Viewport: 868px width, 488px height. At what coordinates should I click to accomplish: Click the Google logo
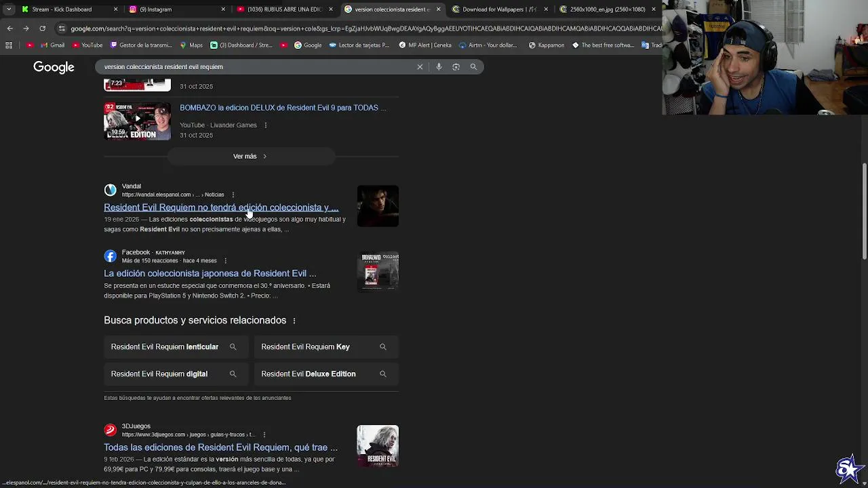pyautogui.click(x=54, y=67)
